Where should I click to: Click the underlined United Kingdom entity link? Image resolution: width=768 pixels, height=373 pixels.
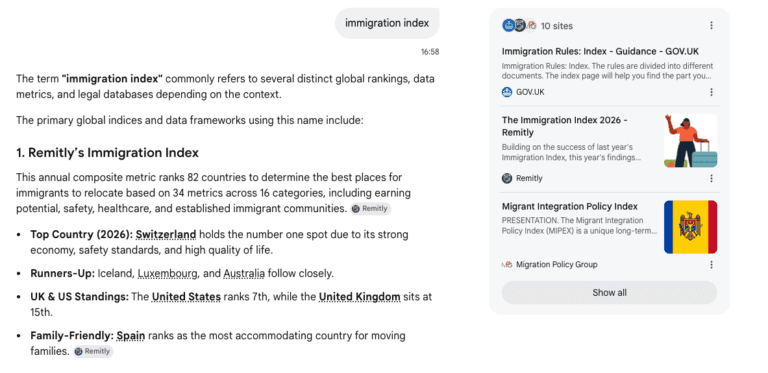[360, 297]
